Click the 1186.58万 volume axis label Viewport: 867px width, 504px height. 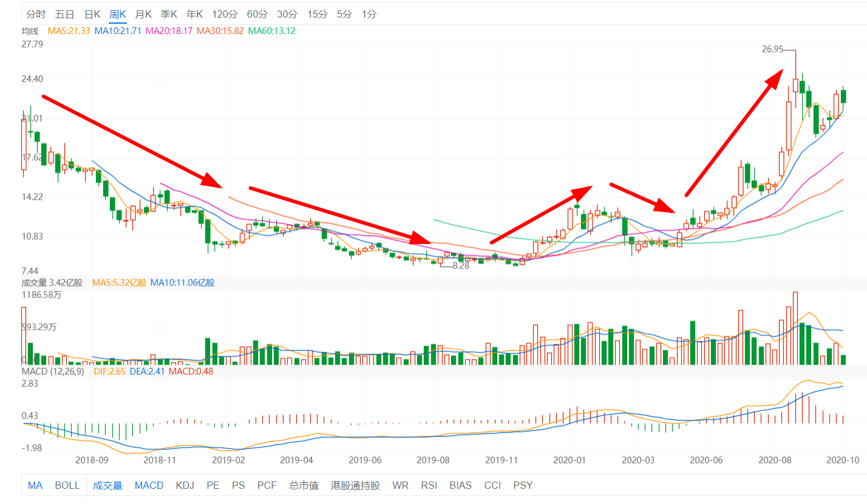pos(41,295)
